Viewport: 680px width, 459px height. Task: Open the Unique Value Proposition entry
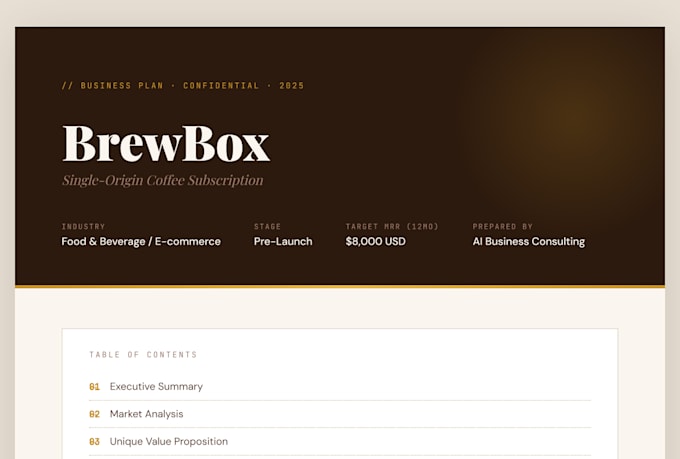[340, 442]
